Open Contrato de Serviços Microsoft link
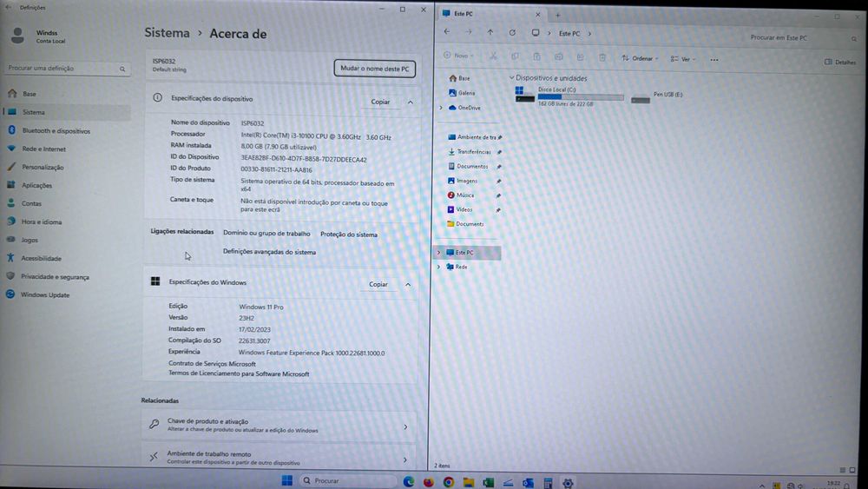 (212, 364)
